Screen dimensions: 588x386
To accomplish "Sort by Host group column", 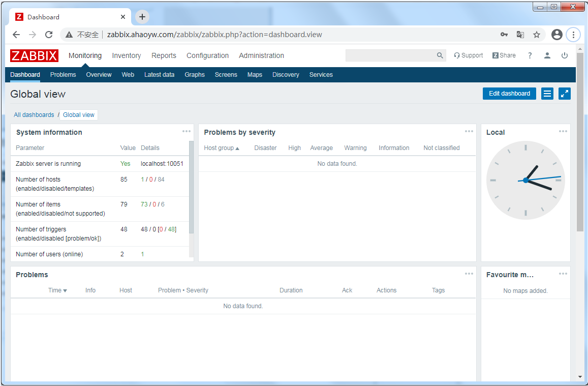I will [221, 148].
